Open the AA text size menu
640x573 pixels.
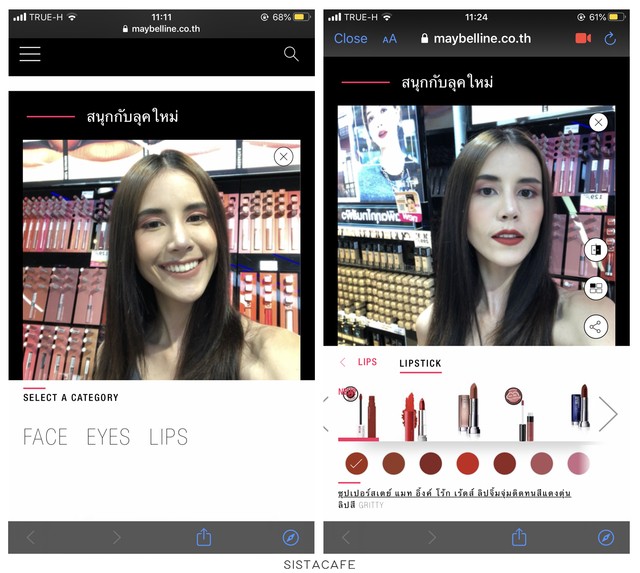(x=389, y=39)
